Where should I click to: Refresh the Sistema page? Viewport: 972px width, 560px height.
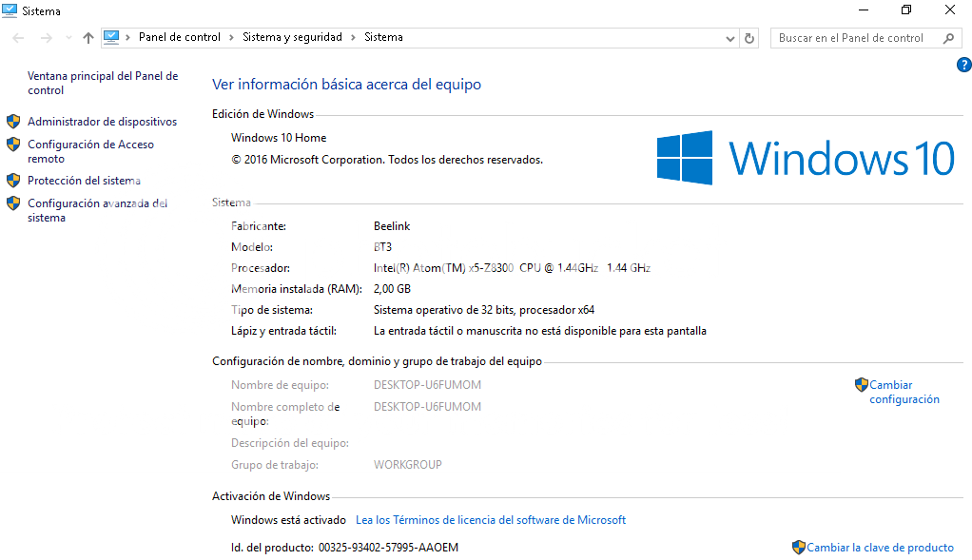tap(749, 38)
